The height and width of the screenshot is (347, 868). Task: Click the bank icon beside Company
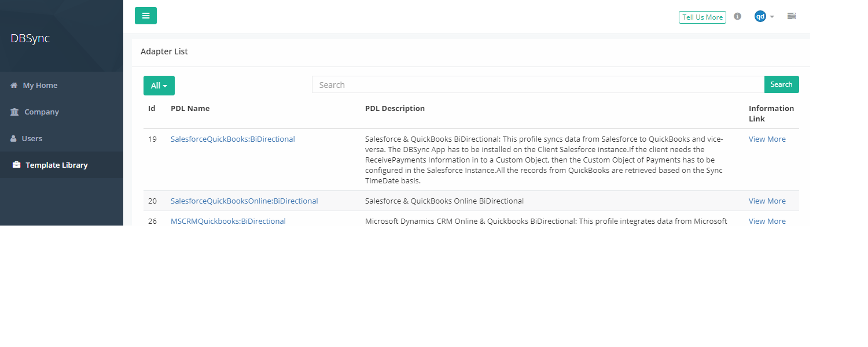click(x=14, y=112)
